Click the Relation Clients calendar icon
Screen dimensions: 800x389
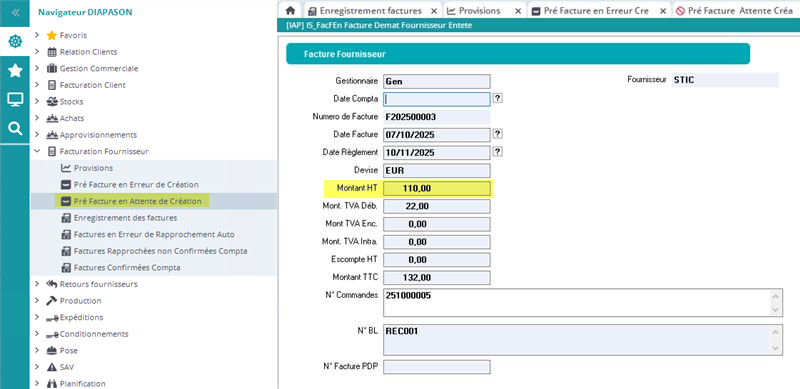pos(52,52)
